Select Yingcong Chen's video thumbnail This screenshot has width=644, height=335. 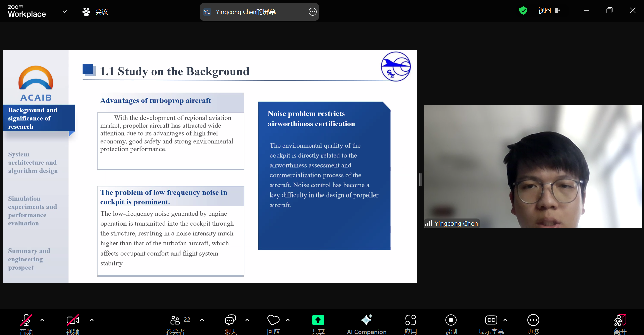pos(532,167)
